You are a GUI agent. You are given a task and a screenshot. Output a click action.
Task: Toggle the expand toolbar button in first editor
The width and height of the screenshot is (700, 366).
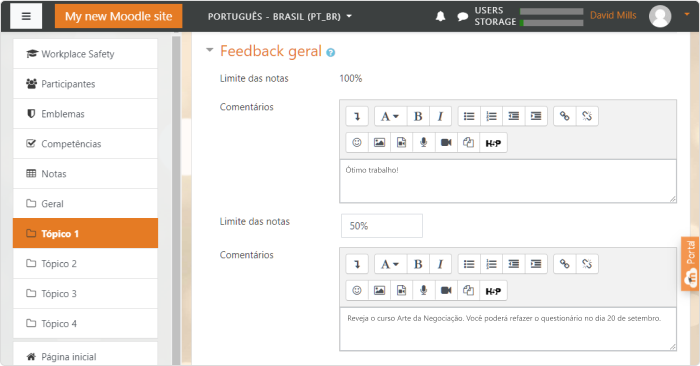pos(357,116)
